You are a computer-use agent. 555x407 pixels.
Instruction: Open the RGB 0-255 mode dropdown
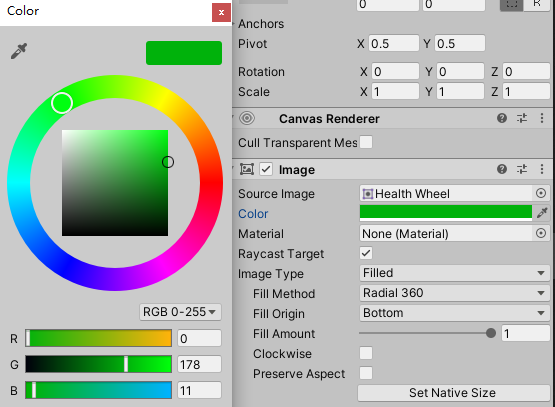[x=180, y=312]
